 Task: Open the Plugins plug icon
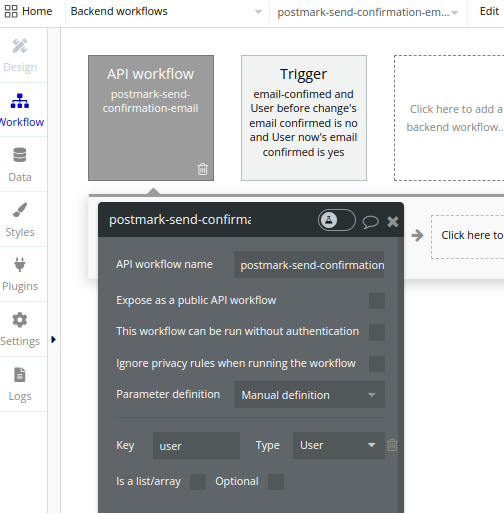[20, 265]
